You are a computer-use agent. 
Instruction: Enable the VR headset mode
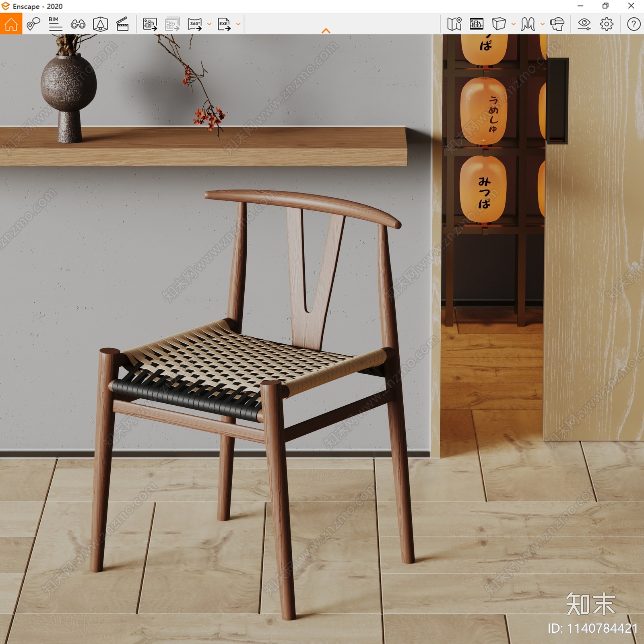557,24
